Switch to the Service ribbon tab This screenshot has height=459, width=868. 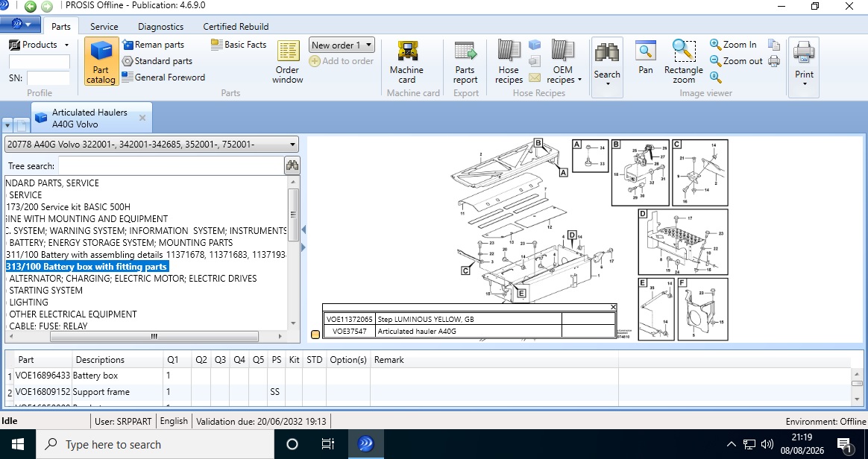coord(104,27)
